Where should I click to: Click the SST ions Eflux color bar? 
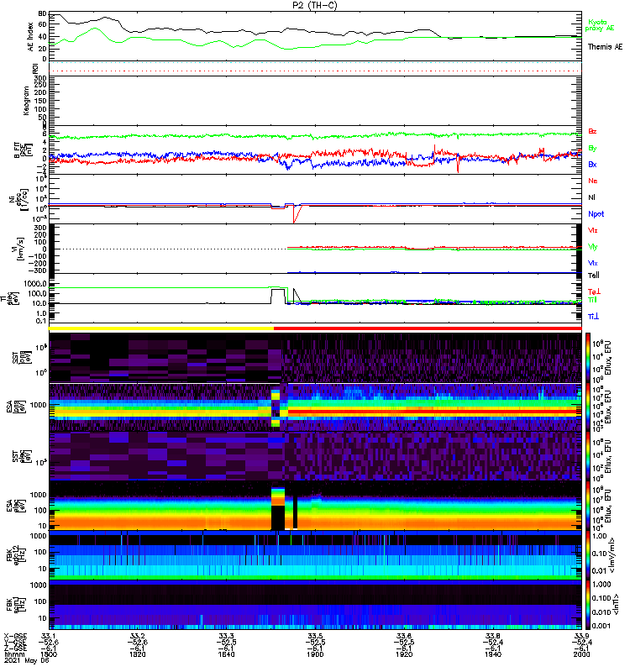click(x=588, y=358)
